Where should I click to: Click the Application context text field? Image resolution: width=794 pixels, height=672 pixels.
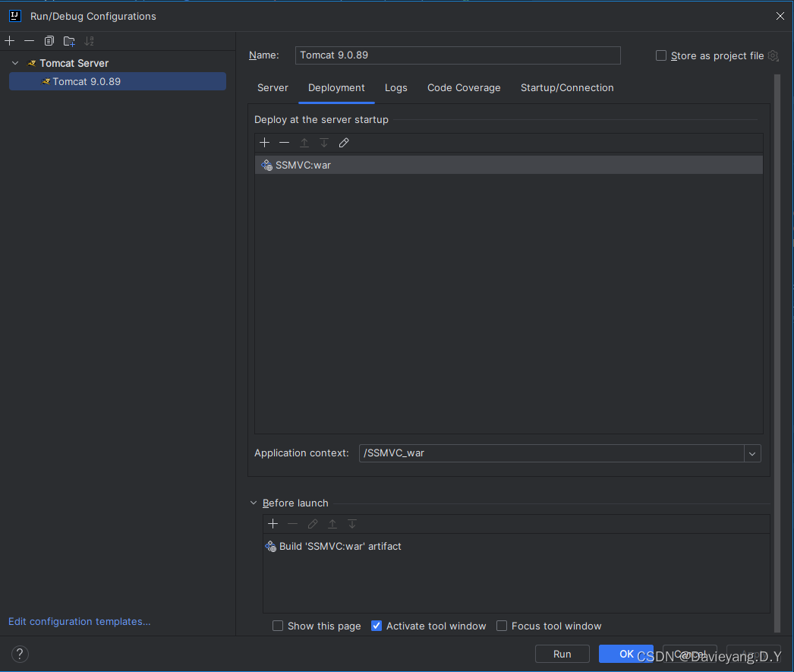(x=551, y=453)
